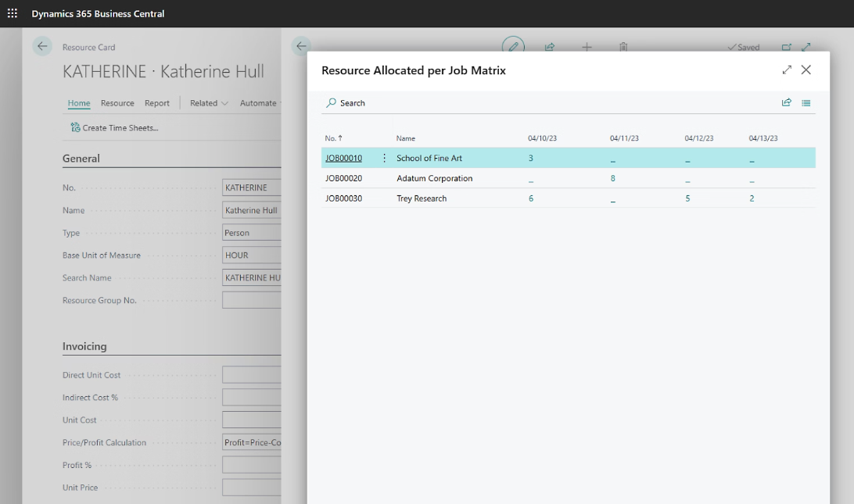Show more options for JOB00010 row
Viewport: 854px width, 504px height.
coord(384,158)
